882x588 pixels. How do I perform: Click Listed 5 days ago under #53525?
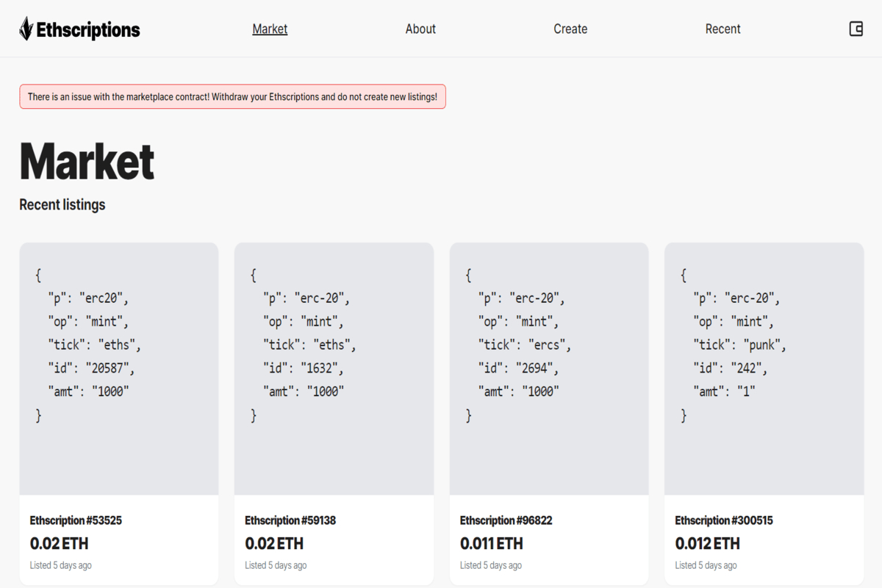61,565
